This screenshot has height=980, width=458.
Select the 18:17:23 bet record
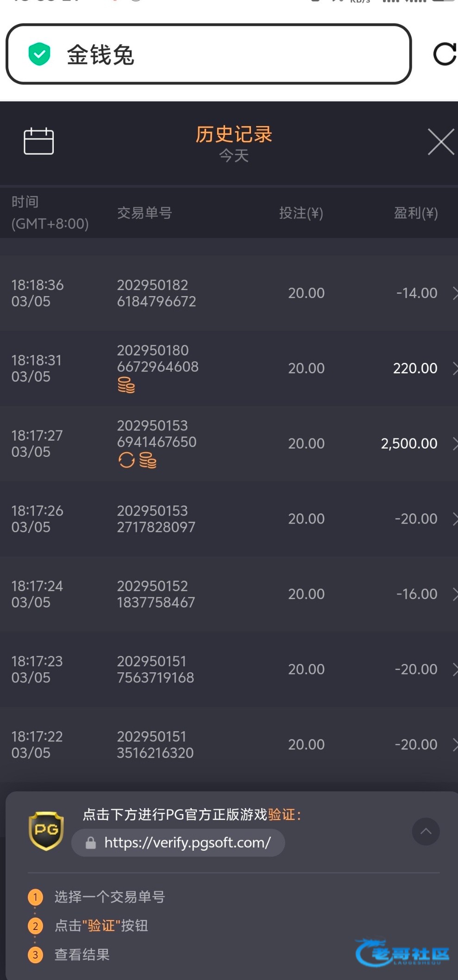coord(229,670)
